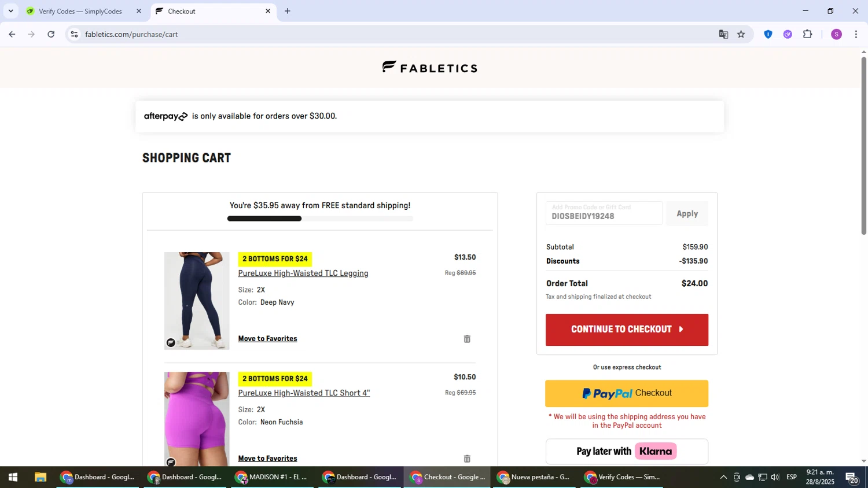The image size is (868, 488).
Task: Open the Windows Start menu
Action: tap(13, 477)
